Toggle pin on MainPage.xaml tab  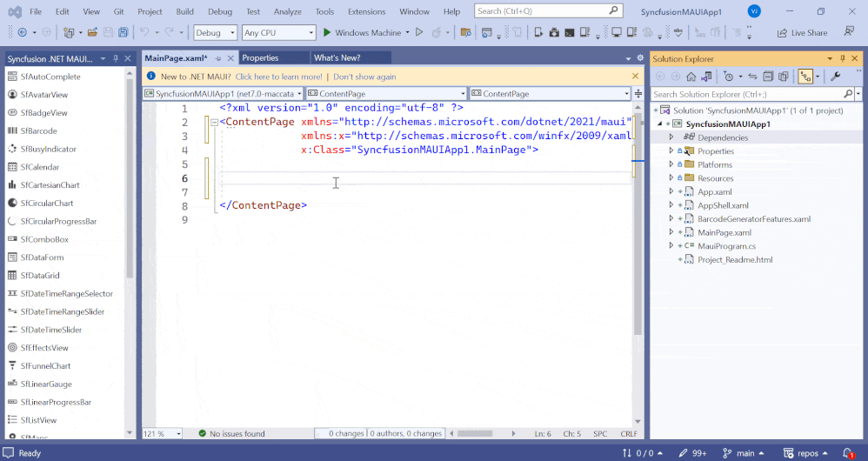coord(218,58)
